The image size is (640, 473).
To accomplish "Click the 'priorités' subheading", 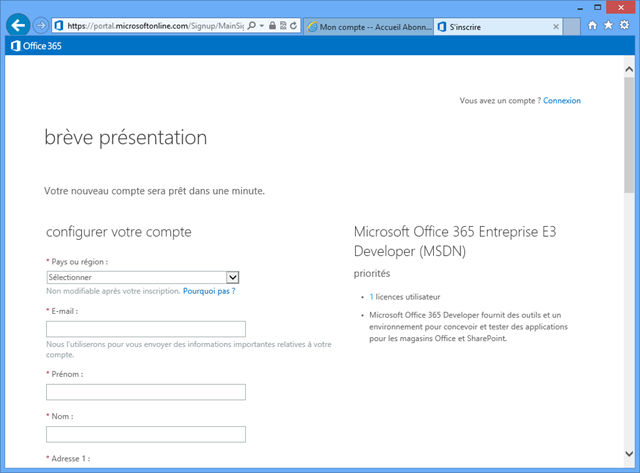I will 372,273.
